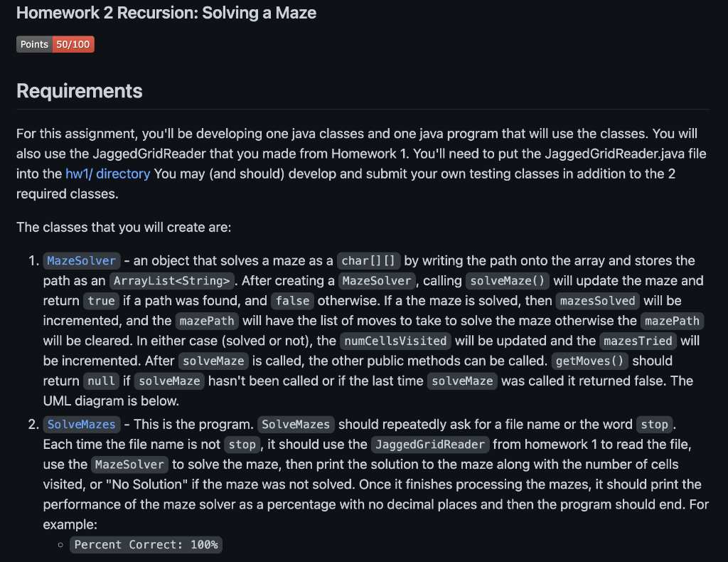Open the SolveMazes program link
The width and height of the screenshot is (728, 562).
coord(82,424)
